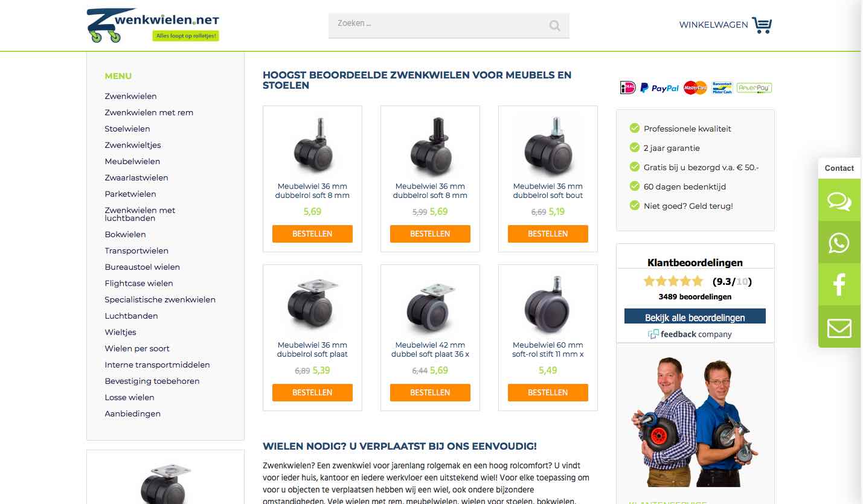Click the Mastercard payment logo

(x=695, y=88)
